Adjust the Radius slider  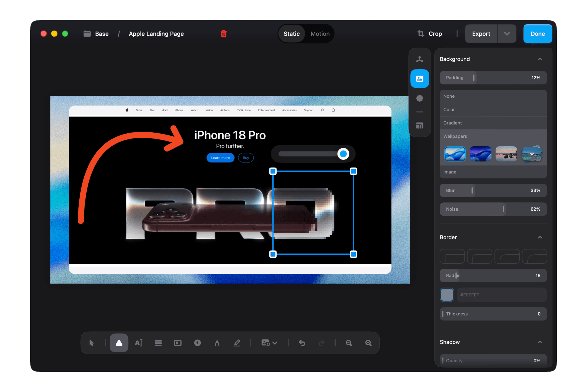(493, 275)
